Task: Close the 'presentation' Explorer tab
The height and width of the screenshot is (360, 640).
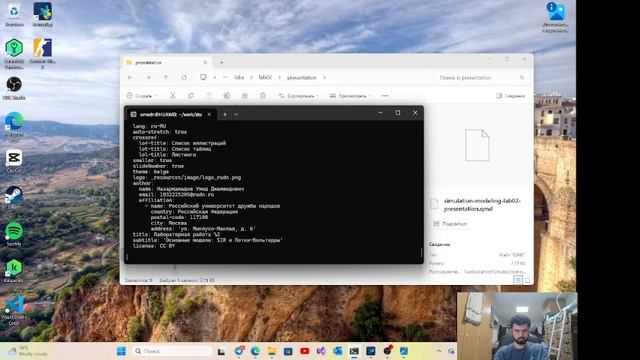Action: [x=205, y=62]
